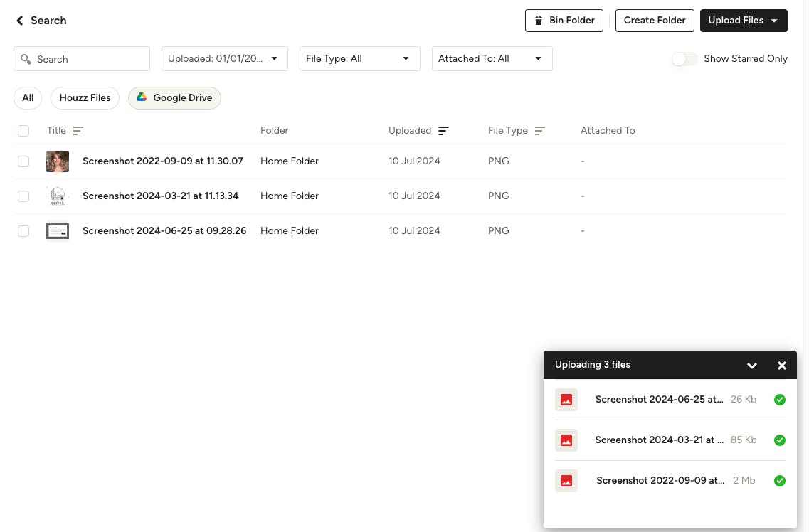Open the Attached To: All dropdown
Screen dimensions: 809x532
(492, 59)
